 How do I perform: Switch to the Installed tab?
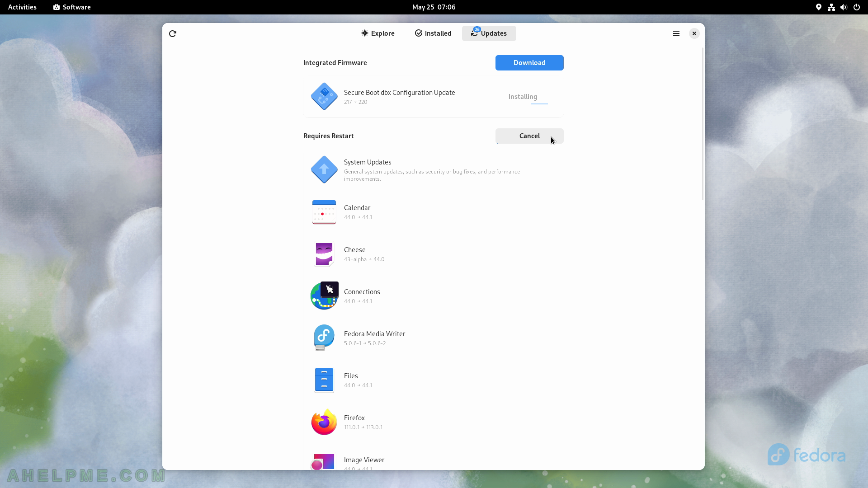433,33
